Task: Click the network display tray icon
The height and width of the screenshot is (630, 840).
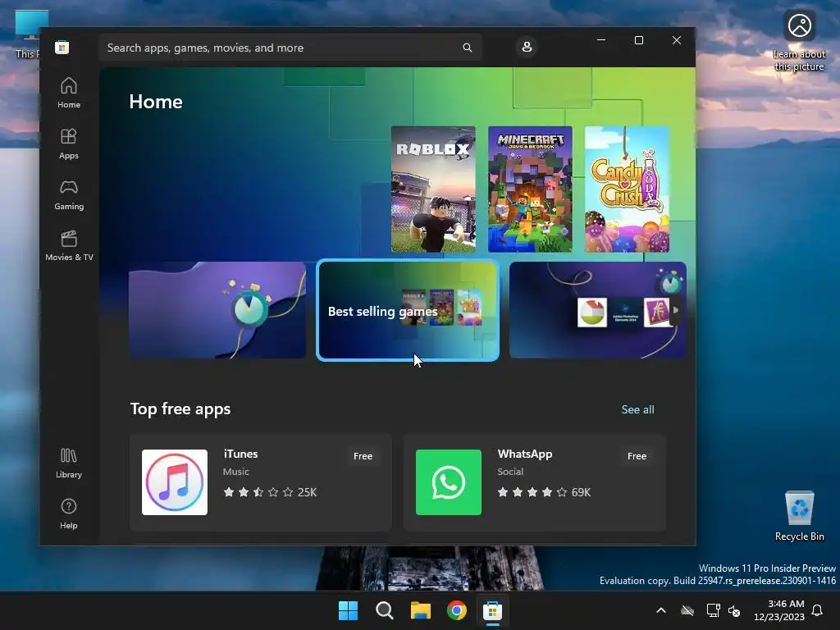Action: click(x=713, y=610)
